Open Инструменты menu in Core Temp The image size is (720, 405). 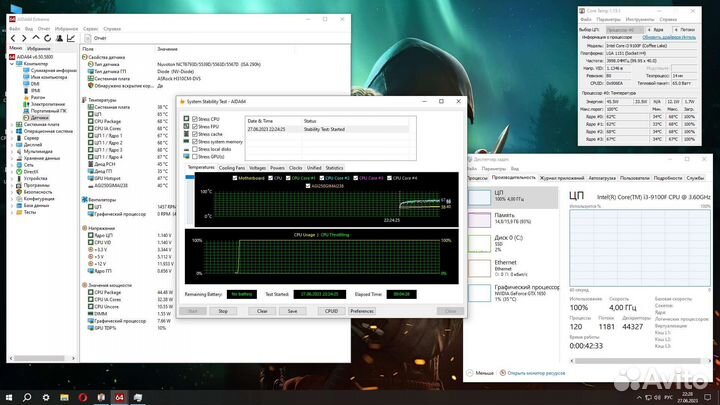pyautogui.click(x=640, y=20)
